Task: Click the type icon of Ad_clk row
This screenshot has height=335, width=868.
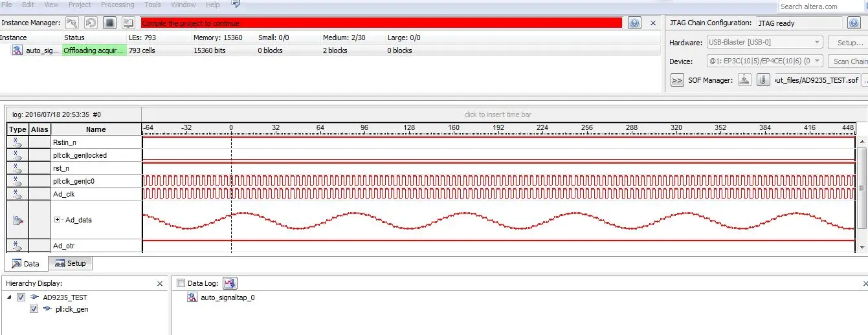Action: tap(18, 194)
